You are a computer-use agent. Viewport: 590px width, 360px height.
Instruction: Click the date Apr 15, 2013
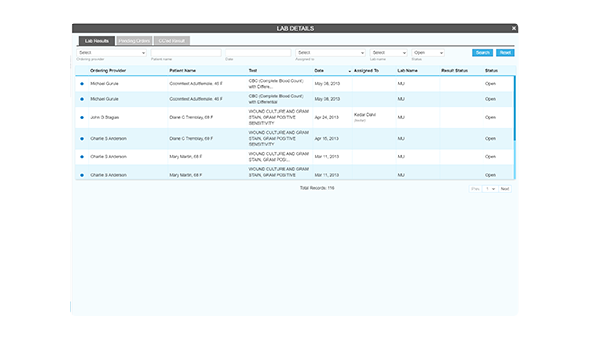[x=327, y=138]
